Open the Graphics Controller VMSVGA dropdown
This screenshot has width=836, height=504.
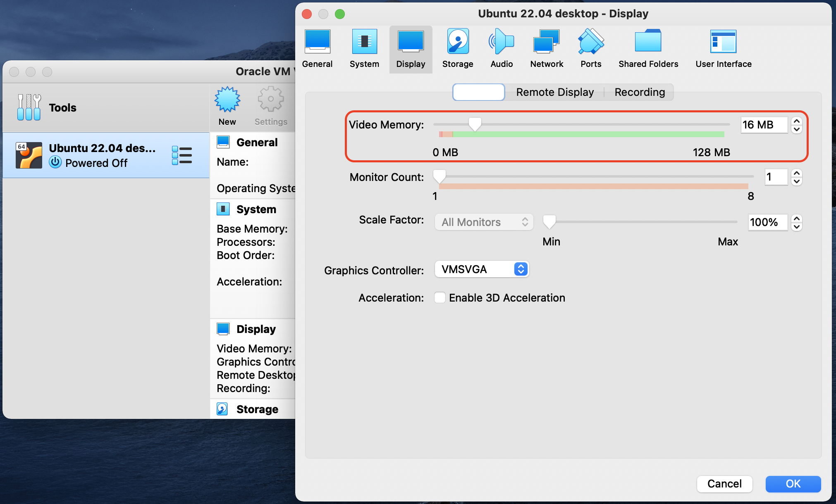click(482, 269)
